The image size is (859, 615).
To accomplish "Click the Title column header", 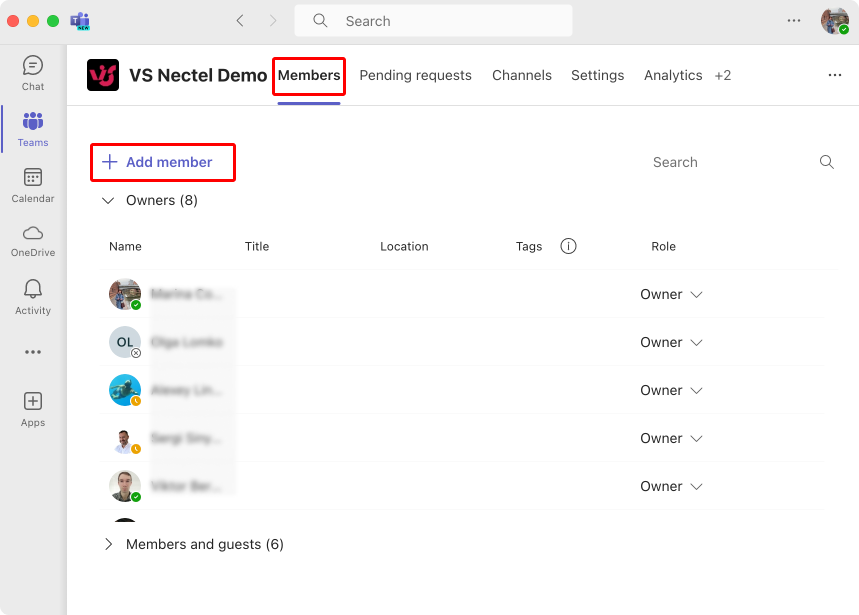I will [256, 246].
